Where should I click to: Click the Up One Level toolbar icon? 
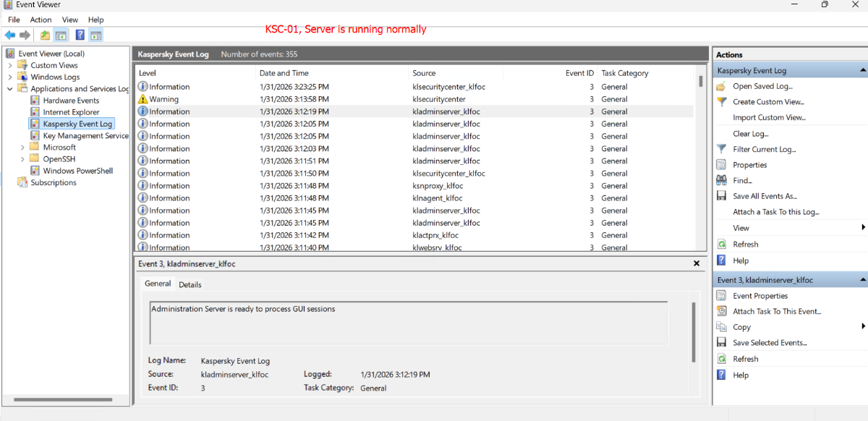tap(45, 35)
